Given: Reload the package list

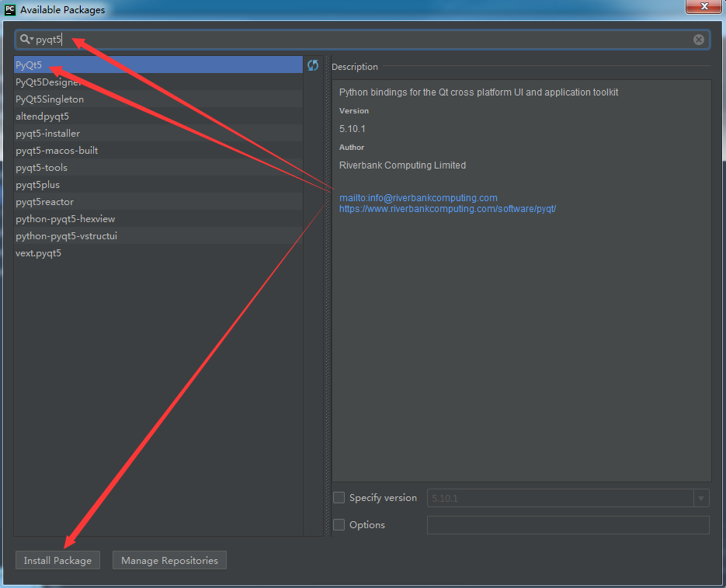Looking at the screenshot, I should click(x=313, y=65).
